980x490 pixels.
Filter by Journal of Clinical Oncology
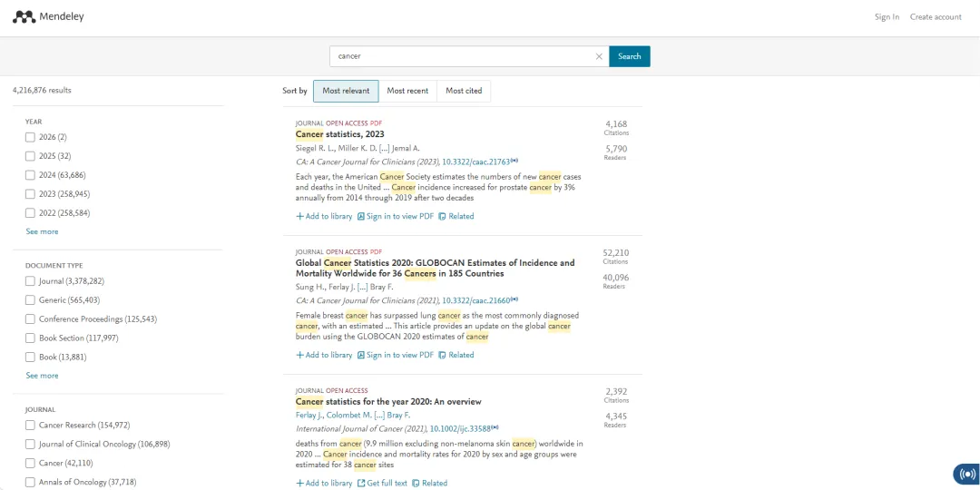(30, 444)
